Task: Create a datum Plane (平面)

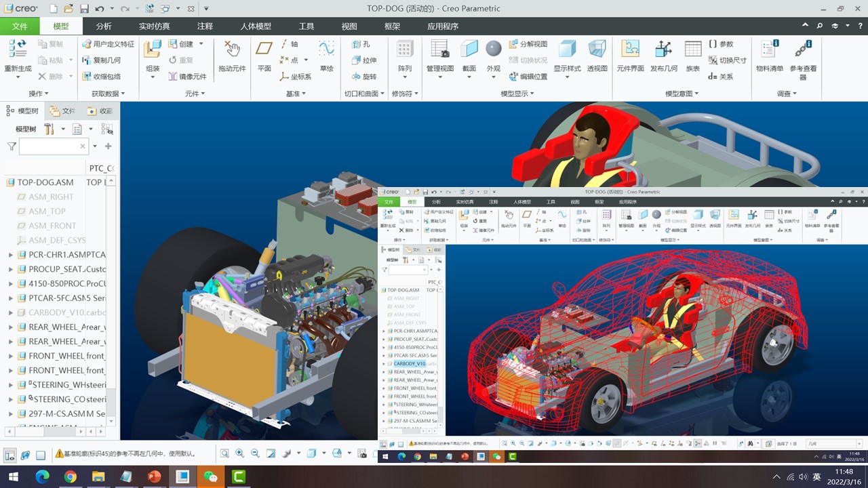Action: tap(264, 49)
